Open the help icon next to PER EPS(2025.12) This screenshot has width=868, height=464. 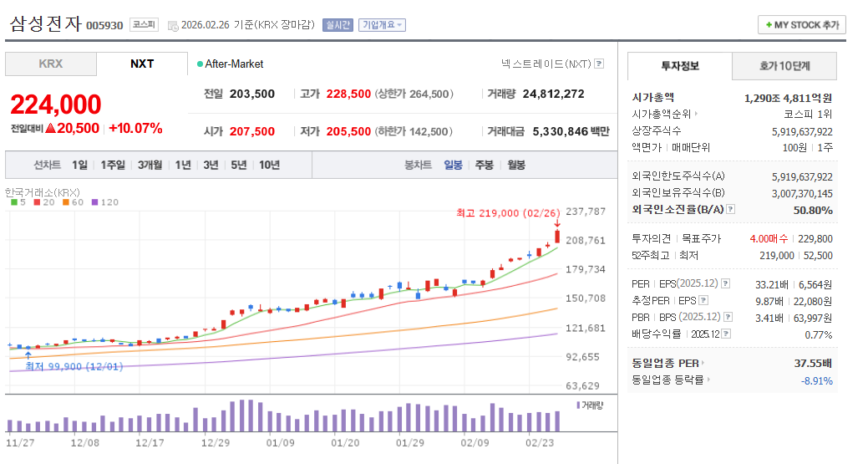point(726,283)
